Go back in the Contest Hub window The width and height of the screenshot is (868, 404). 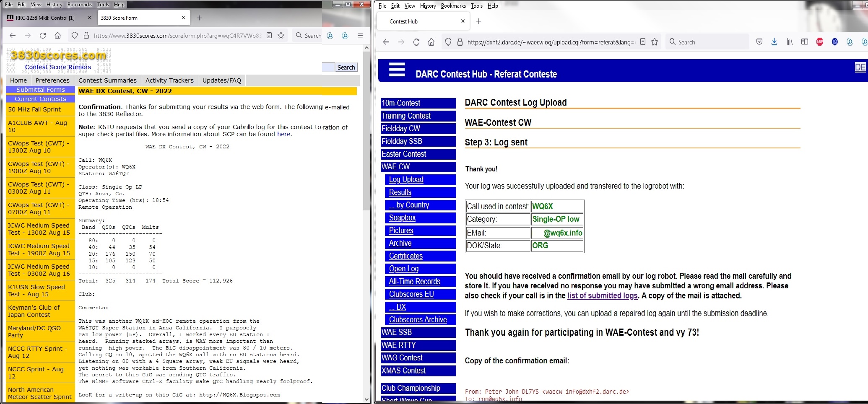(x=386, y=42)
